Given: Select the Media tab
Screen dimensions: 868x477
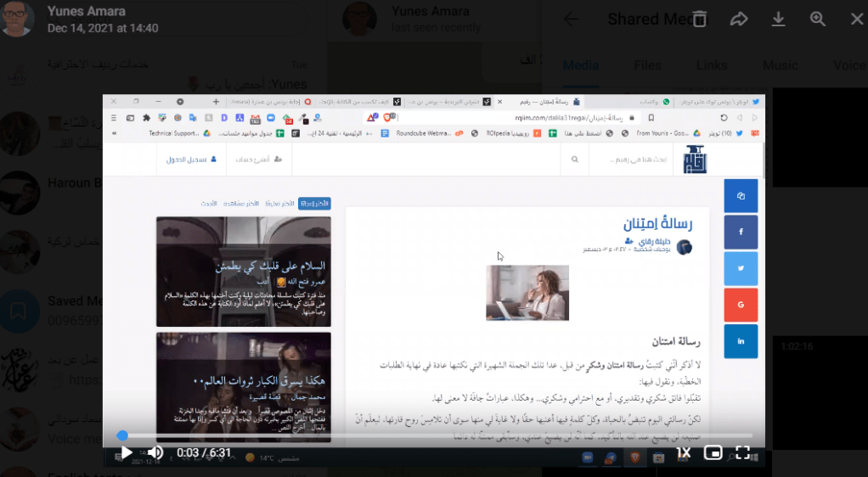Looking at the screenshot, I should pos(581,65).
